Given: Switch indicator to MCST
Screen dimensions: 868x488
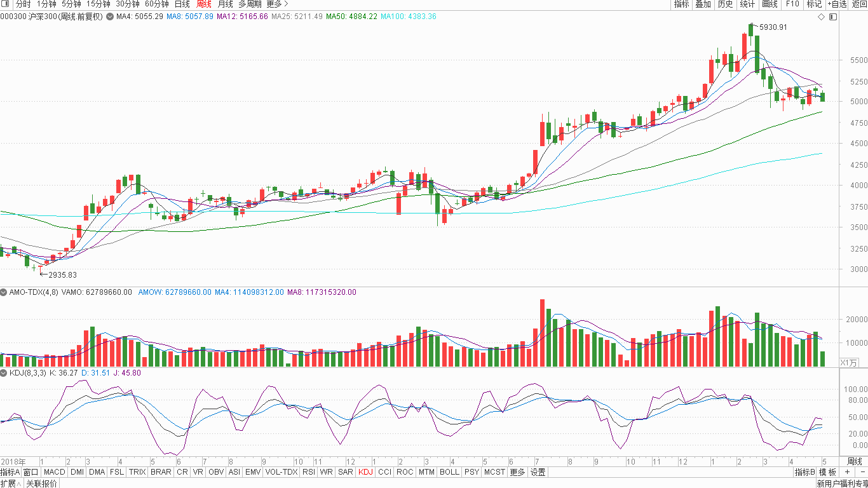Looking at the screenshot, I should click(494, 472).
